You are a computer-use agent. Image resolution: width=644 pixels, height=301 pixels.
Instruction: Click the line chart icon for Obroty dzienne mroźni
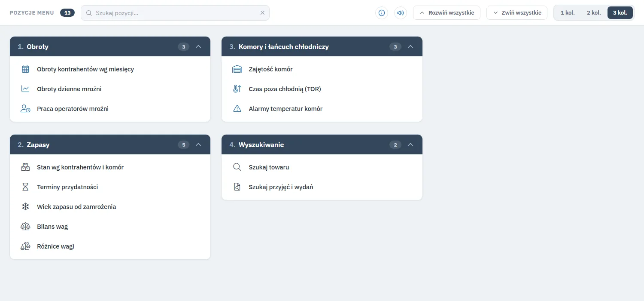click(25, 89)
